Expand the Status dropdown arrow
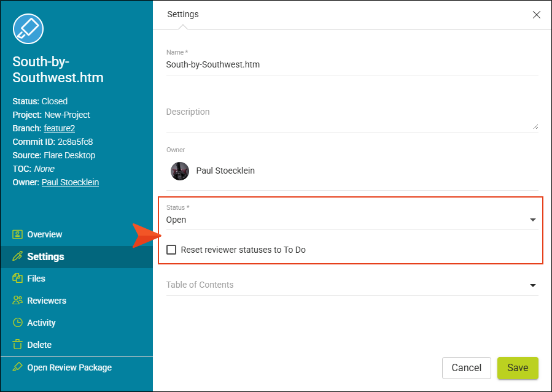552x392 pixels. pyautogui.click(x=532, y=220)
